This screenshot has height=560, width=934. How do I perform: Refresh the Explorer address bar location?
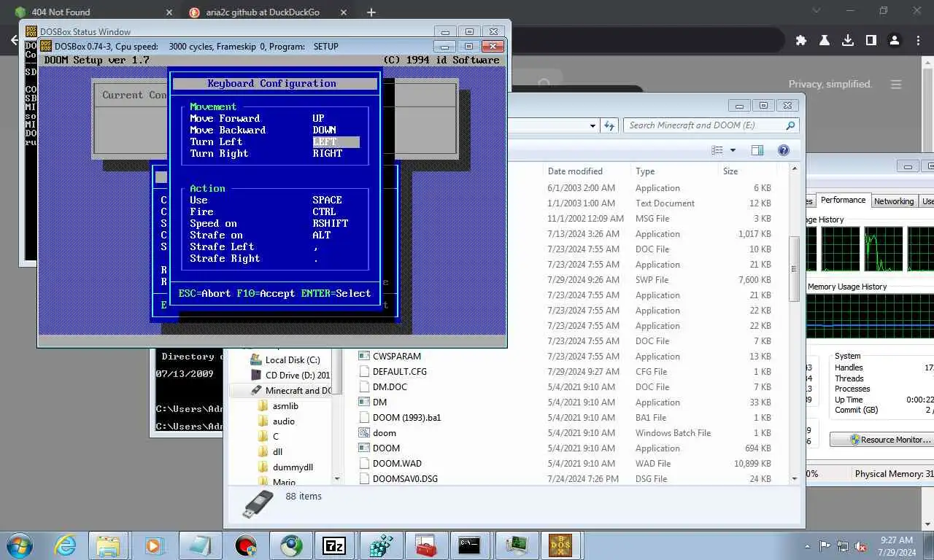click(x=610, y=125)
